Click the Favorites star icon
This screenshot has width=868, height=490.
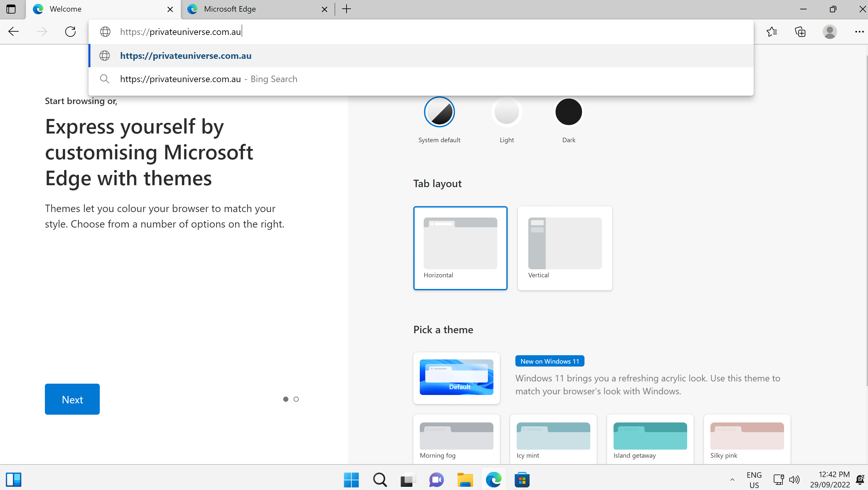point(772,32)
